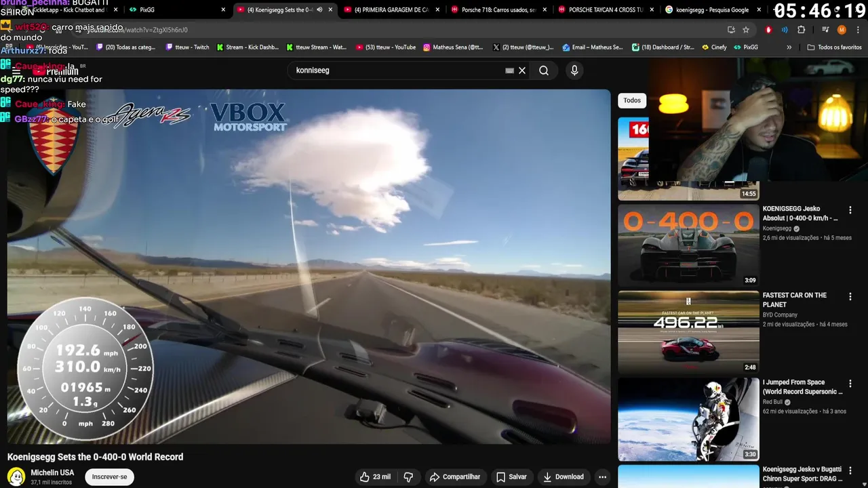Open Matheus Sena Instagram bookmark

tap(453, 47)
